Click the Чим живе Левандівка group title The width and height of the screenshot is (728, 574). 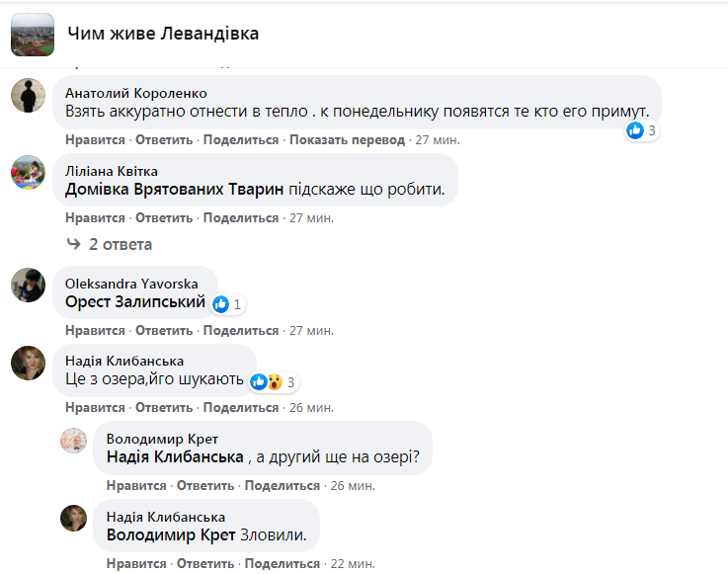[163, 34]
